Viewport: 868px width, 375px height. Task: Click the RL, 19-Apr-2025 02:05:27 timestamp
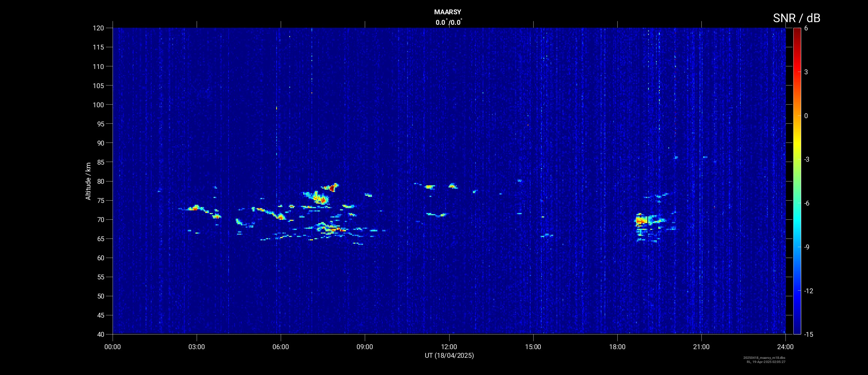[766, 362]
